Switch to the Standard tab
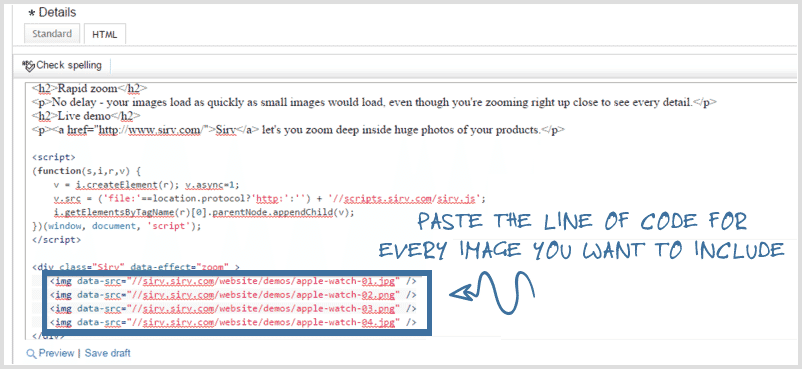 (52, 34)
